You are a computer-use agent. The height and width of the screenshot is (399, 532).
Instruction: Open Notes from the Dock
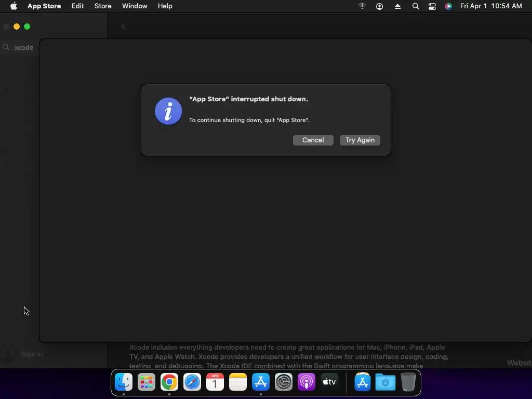click(x=238, y=382)
